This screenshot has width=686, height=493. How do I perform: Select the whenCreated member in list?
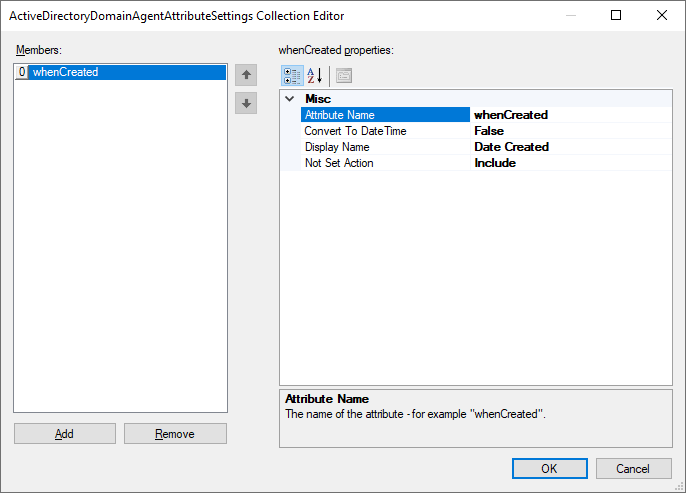pos(66,72)
